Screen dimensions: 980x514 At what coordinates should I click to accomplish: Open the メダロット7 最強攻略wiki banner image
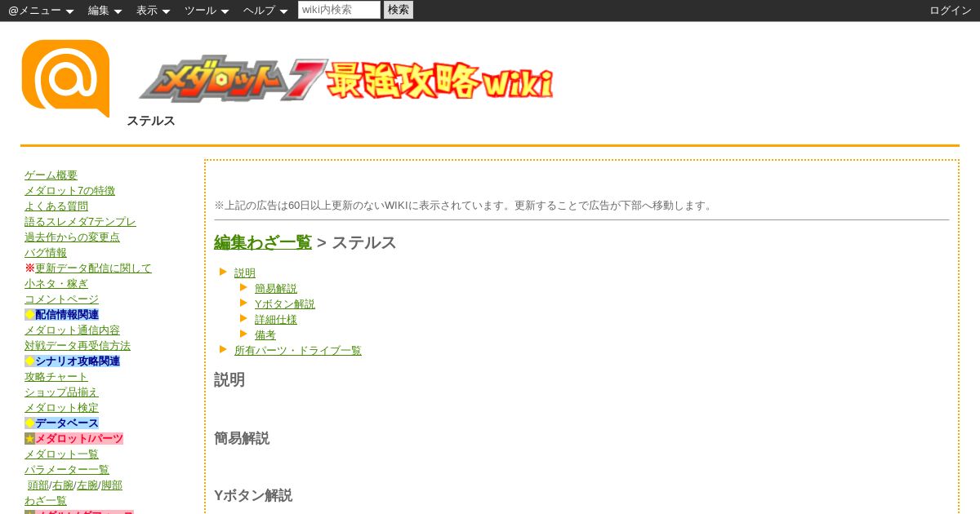(346, 78)
